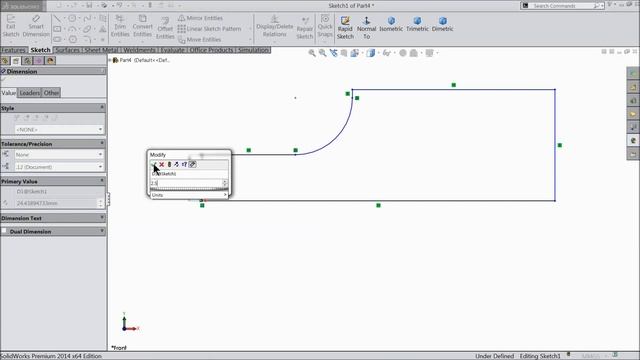The image size is (640, 360).
Task: Open Display Style cube icon
Action: [x=370, y=53]
